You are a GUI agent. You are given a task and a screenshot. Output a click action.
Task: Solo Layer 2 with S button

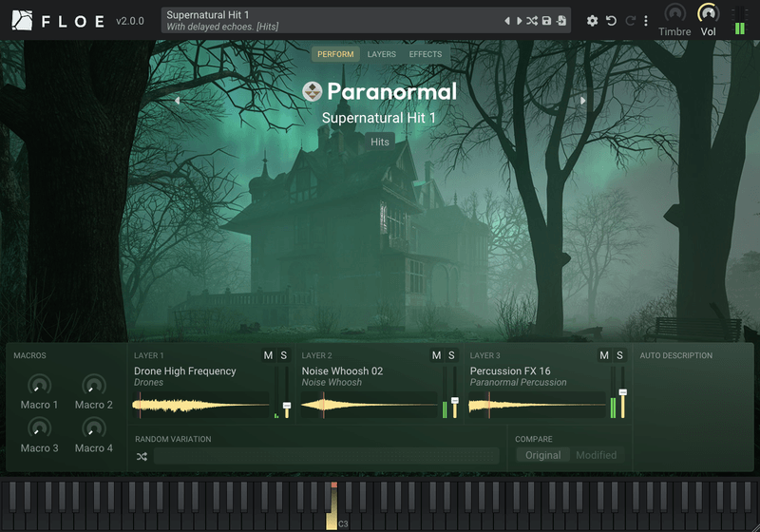452,355
